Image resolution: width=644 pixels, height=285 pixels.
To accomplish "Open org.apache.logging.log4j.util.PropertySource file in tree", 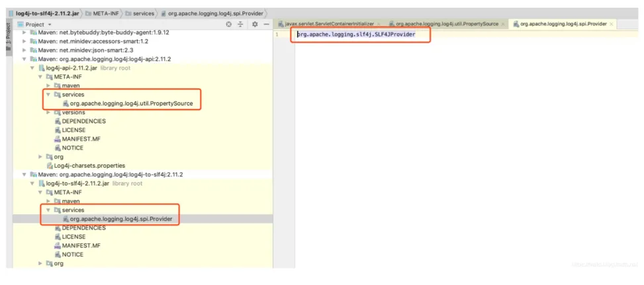I will [142, 103].
